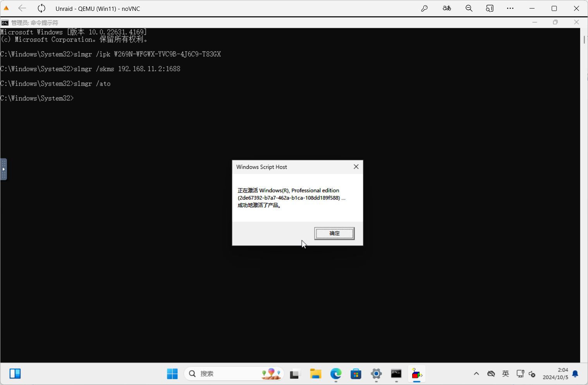Screen dimensions: 588x385
Task: Launch Microsoft Edge from the taskbar
Action: [336, 374]
